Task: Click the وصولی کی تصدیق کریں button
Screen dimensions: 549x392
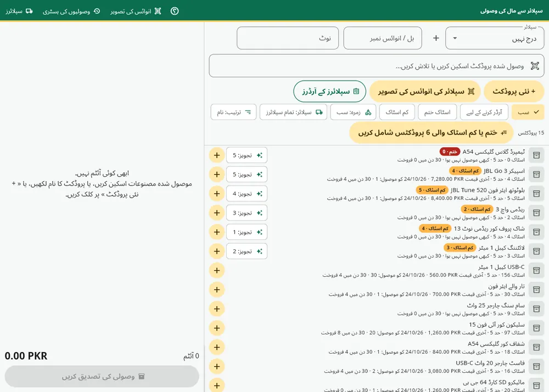Action: coord(102,376)
